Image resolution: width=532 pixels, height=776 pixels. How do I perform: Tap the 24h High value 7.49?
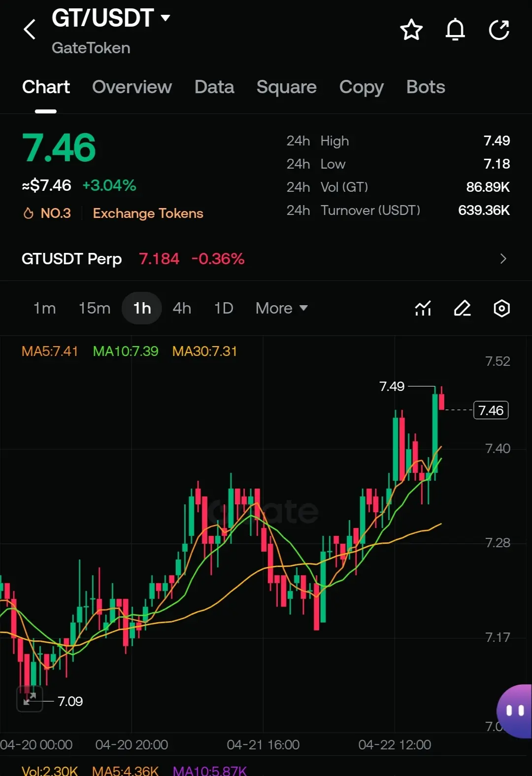(497, 141)
